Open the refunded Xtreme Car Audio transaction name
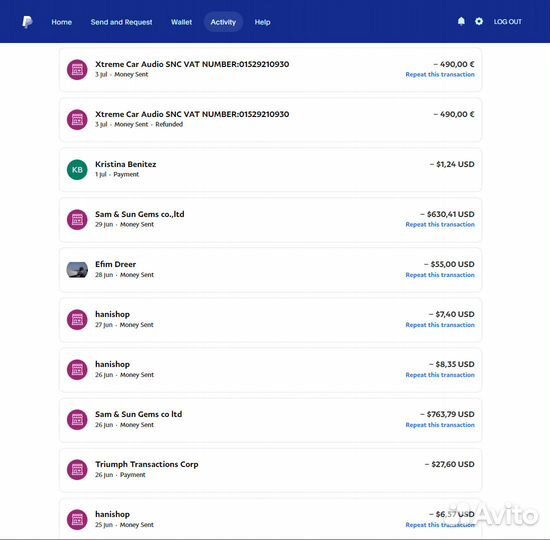 point(192,114)
